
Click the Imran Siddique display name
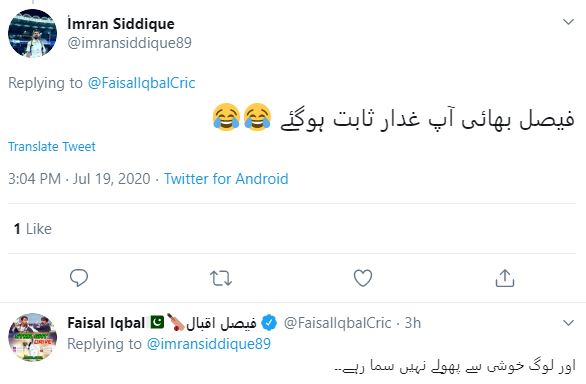tap(121, 24)
